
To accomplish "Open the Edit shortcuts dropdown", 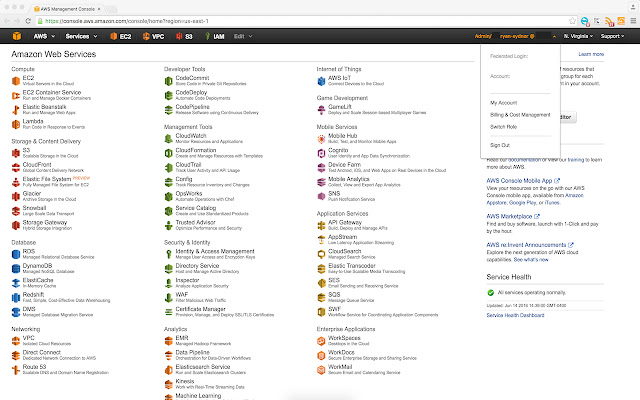I will click(x=243, y=36).
